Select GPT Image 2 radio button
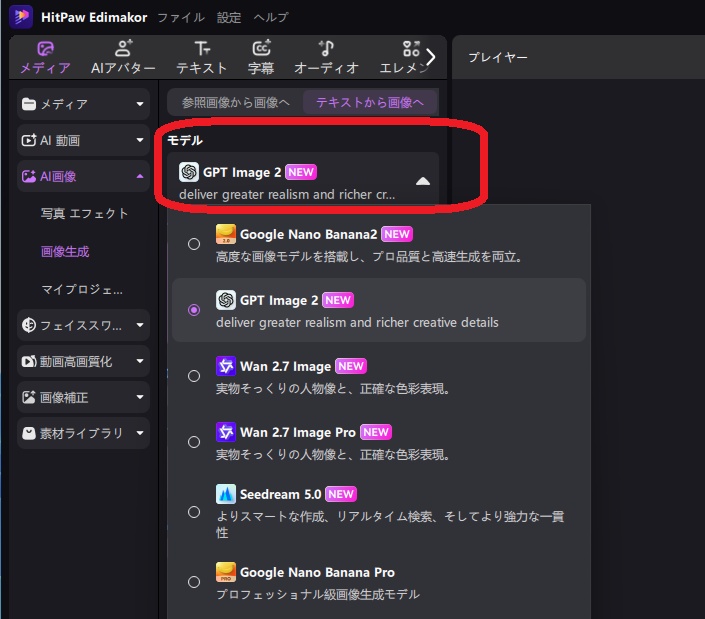This screenshot has width=705, height=619. click(194, 310)
